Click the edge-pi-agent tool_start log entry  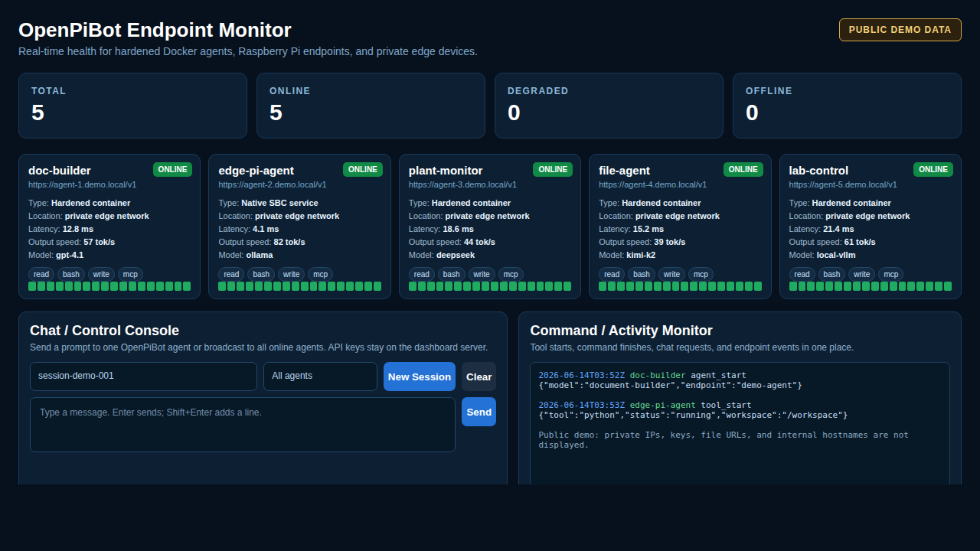pyautogui.click(x=693, y=410)
